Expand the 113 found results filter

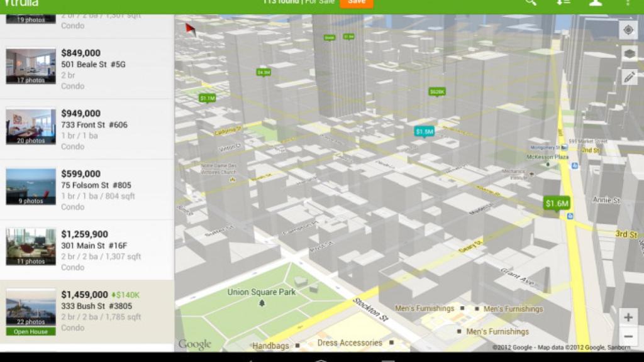tap(274, 2)
